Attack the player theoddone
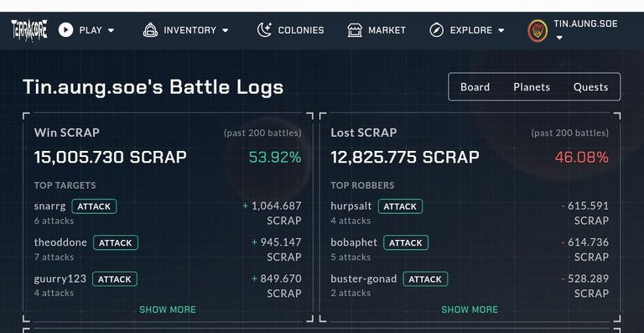Image resolution: width=644 pixels, height=333 pixels. 116,242
